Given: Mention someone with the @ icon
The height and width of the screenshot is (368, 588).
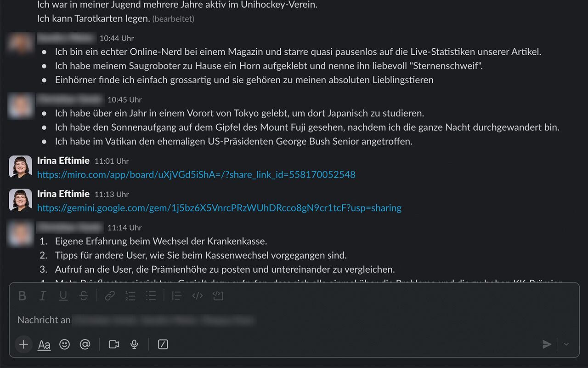Looking at the screenshot, I should point(85,344).
